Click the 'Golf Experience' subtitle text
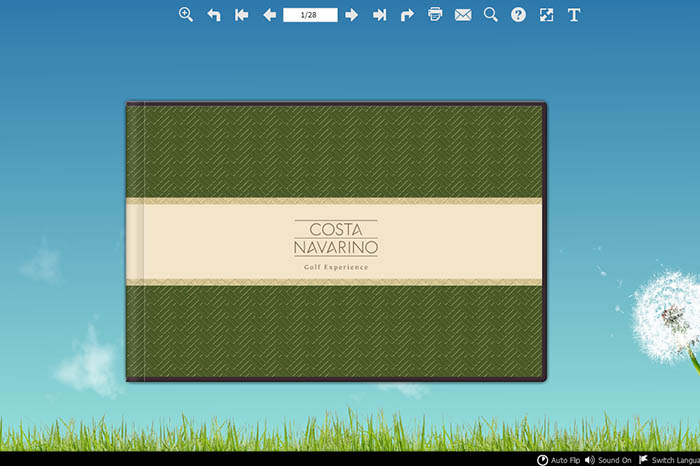Viewport: 700px width, 466px height. [x=336, y=267]
